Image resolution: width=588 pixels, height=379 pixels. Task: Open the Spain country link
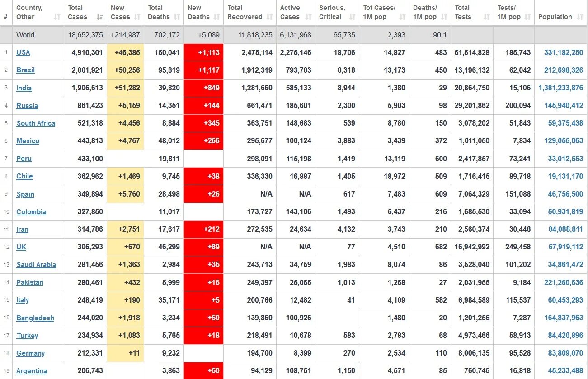pos(25,194)
